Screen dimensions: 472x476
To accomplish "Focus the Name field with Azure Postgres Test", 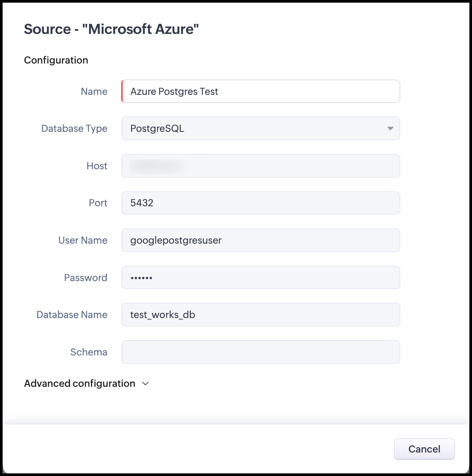I will 260,91.
